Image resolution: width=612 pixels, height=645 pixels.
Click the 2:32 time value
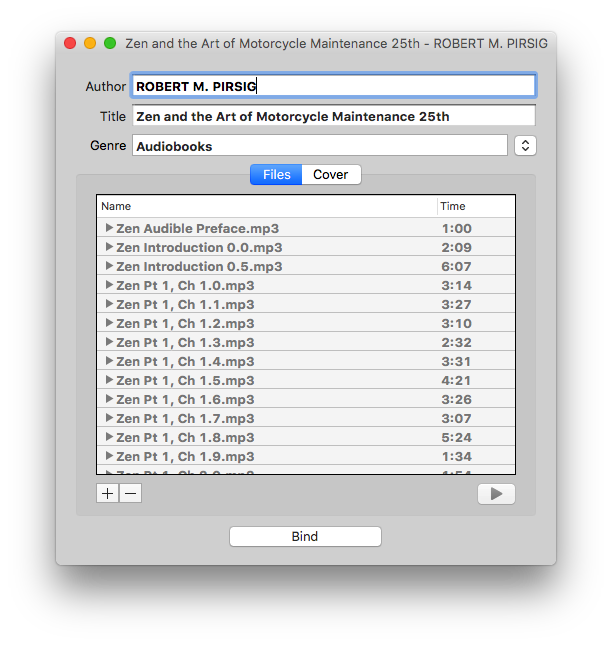(457, 342)
